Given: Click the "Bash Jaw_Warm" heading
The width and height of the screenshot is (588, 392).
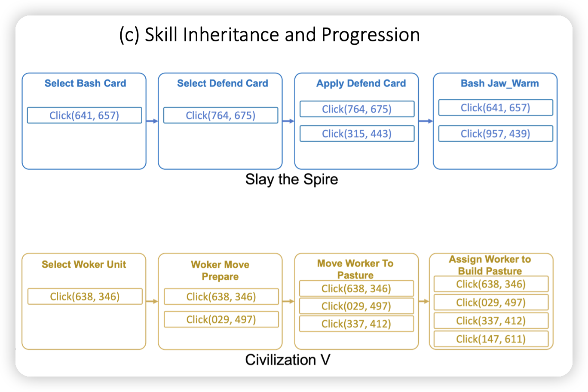Looking at the screenshot, I should point(499,83).
